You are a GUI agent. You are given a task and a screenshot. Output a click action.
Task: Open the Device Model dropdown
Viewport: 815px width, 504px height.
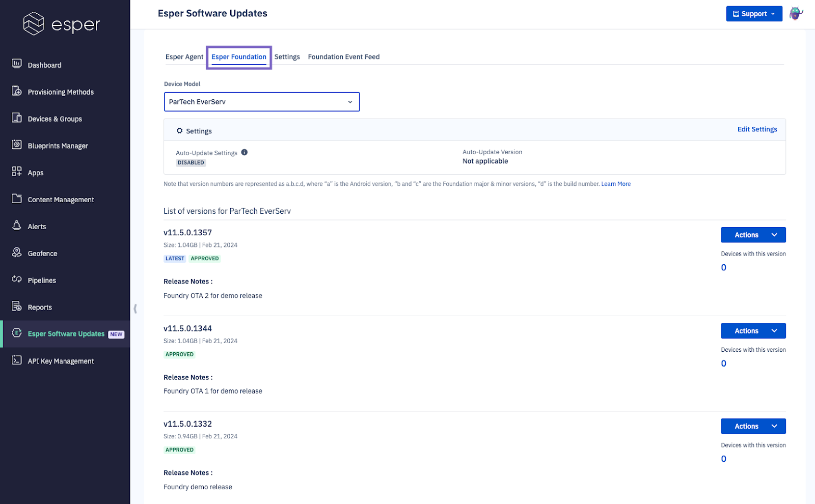click(x=262, y=102)
